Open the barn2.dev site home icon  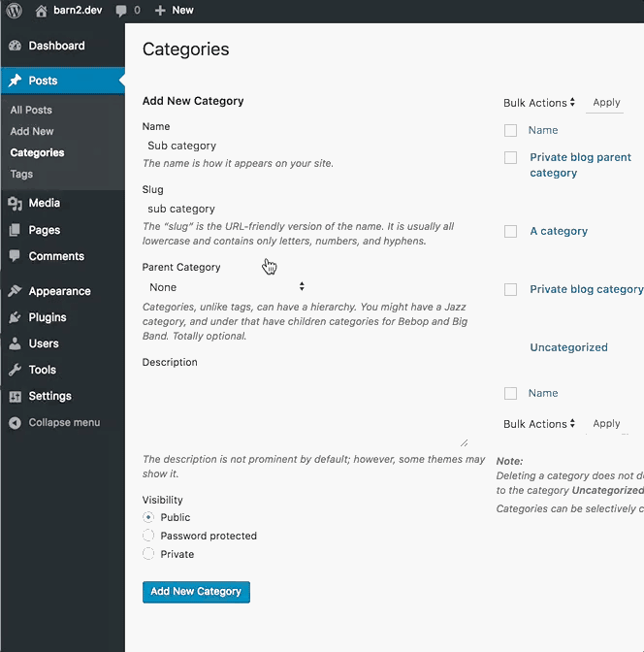42,10
